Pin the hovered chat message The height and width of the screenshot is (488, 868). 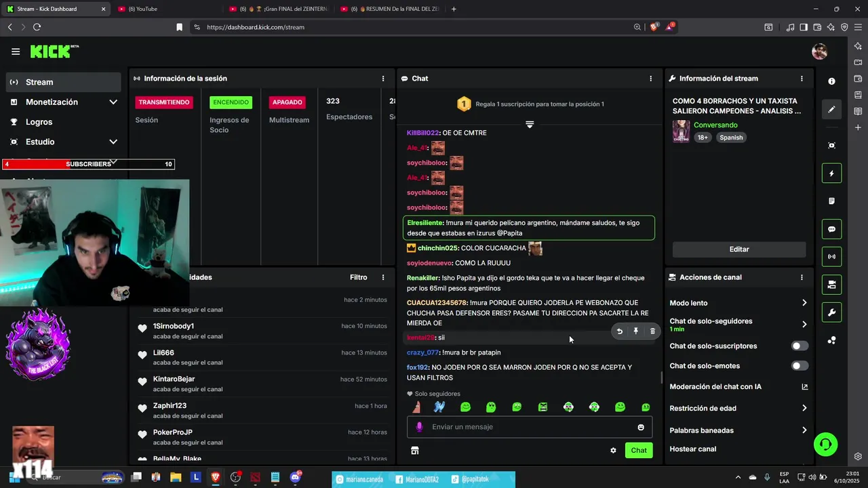pyautogui.click(x=636, y=331)
